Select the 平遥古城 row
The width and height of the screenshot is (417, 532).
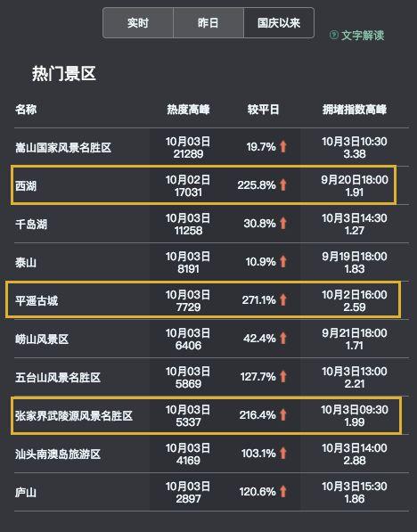coord(203,300)
